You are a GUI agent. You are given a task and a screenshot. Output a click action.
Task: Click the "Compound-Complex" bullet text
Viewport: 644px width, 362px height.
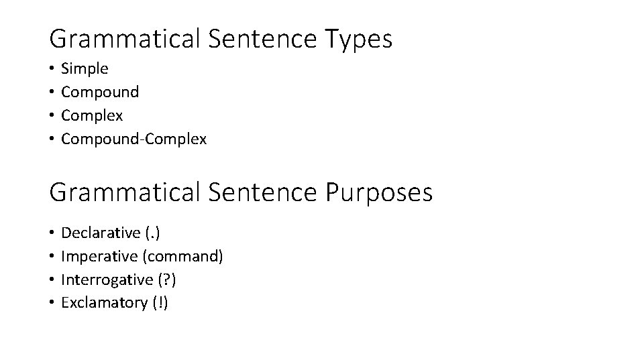[x=134, y=139]
